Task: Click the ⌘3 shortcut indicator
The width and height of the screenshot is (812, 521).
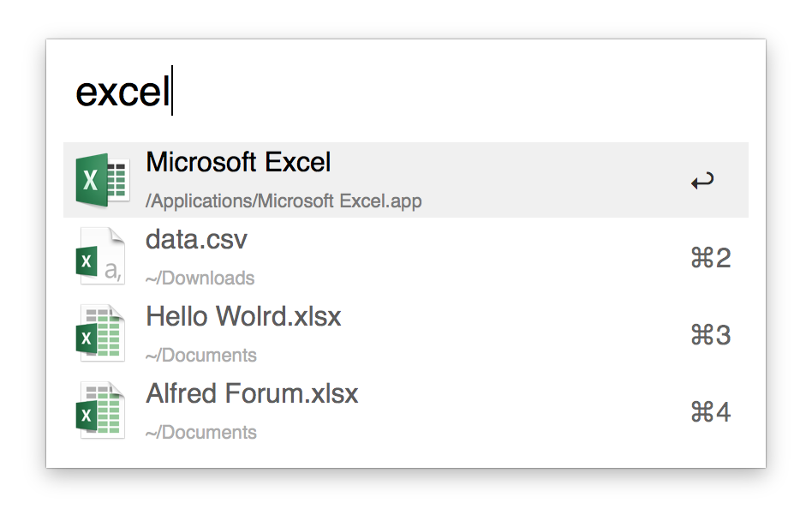Action: pyautogui.click(x=711, y=335)
